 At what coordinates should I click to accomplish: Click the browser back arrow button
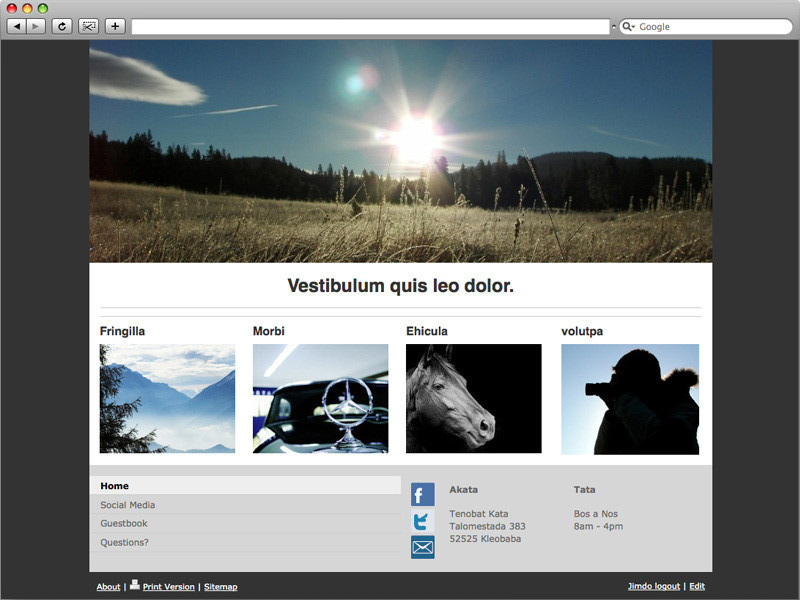[17, 27]
